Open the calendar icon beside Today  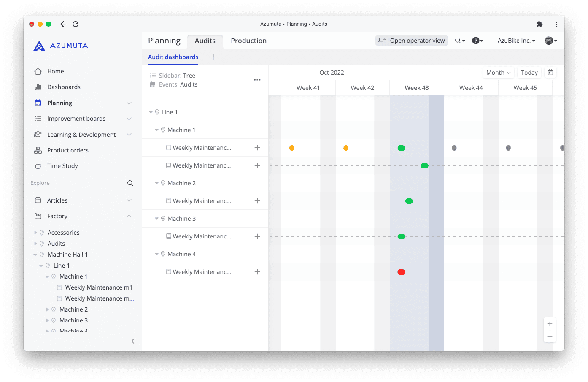coord(550,72)
